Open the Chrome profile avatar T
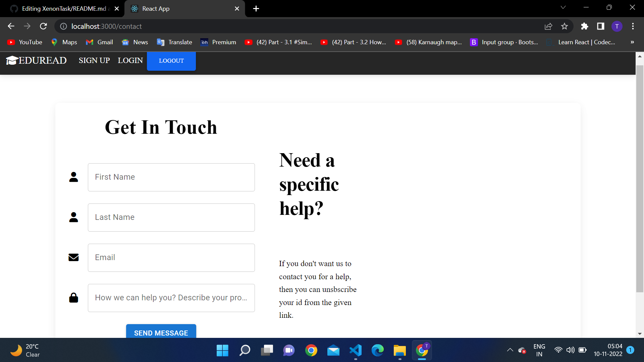 click(617, 26)
